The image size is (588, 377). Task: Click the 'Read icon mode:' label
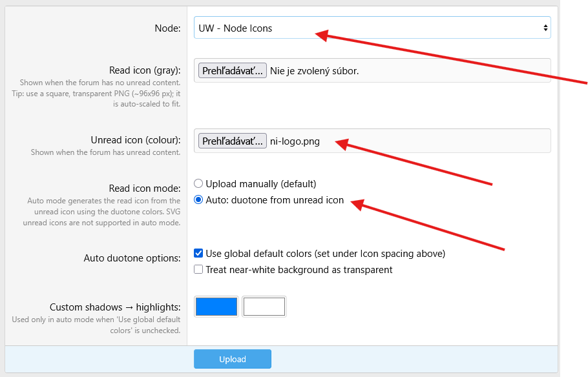coord(145,188)
